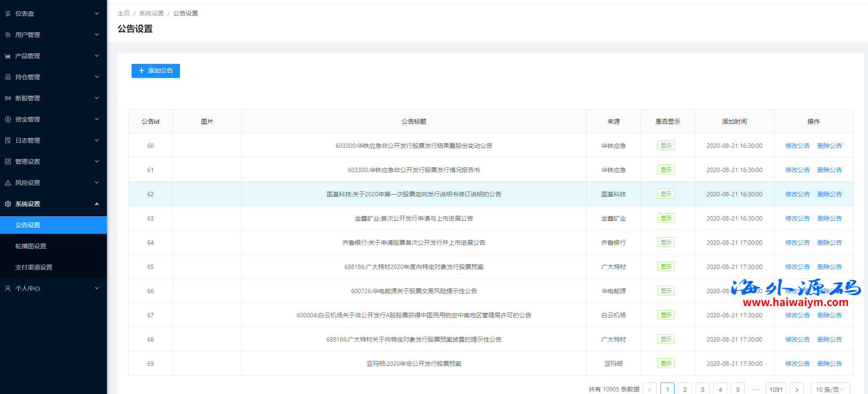The width and height of the screenshot is (868, 394).
Task: Click the warning triangle icon beside 风控设置
Action: coord(8,183)
